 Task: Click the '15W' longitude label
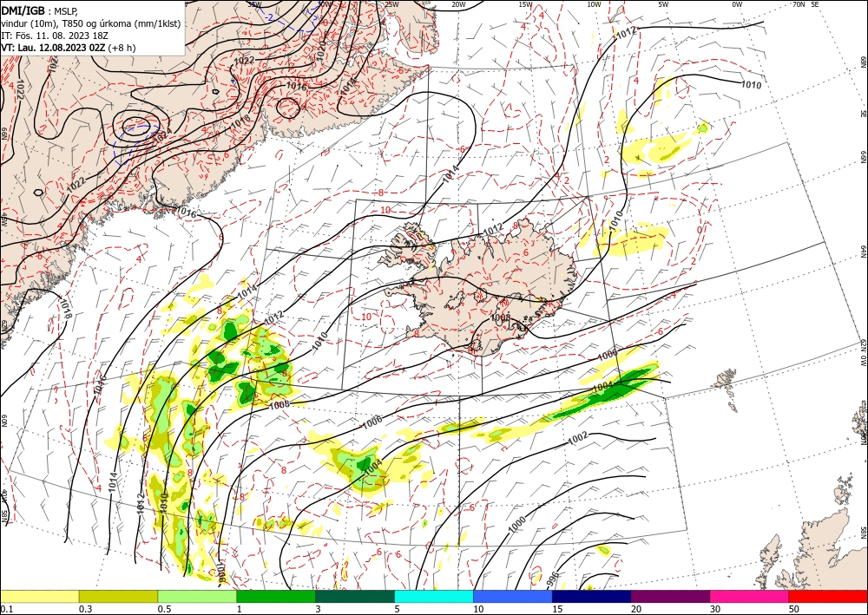coord(526,5)
